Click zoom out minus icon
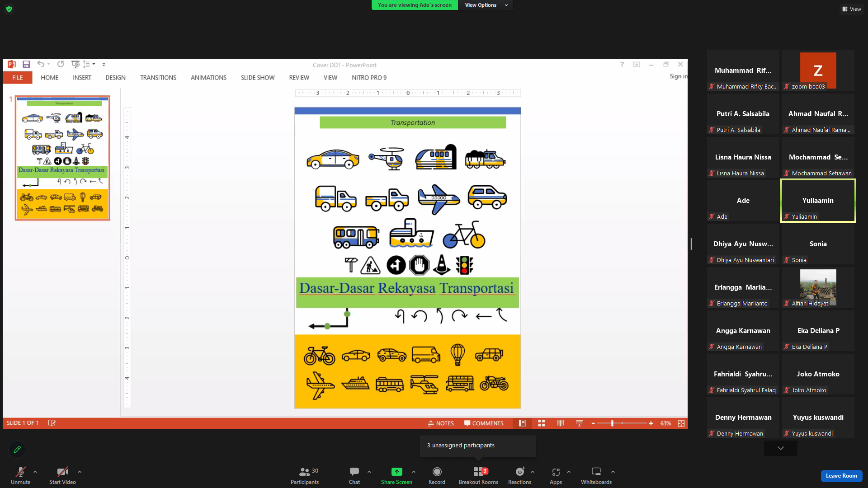This screenshot has height=488, width=868. [593, 423]
